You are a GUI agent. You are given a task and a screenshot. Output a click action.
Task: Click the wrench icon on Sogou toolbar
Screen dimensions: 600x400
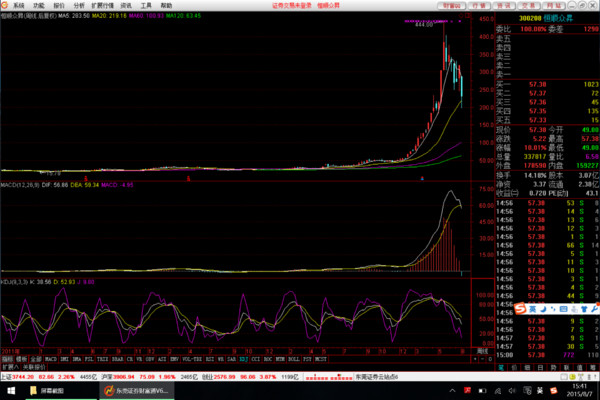pos(594,309)
